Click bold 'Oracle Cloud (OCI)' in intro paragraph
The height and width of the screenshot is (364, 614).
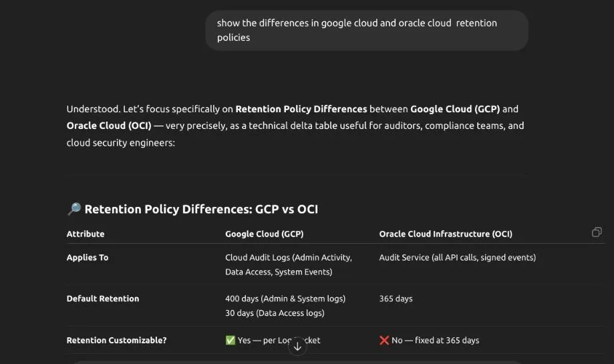tap(109, 126)
